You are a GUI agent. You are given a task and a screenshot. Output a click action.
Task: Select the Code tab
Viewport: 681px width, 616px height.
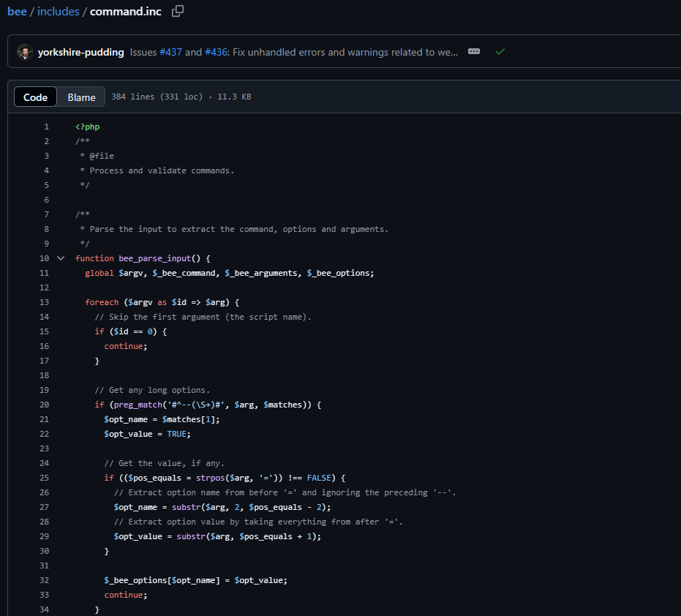pyautogui.click(x=35, y=97)
